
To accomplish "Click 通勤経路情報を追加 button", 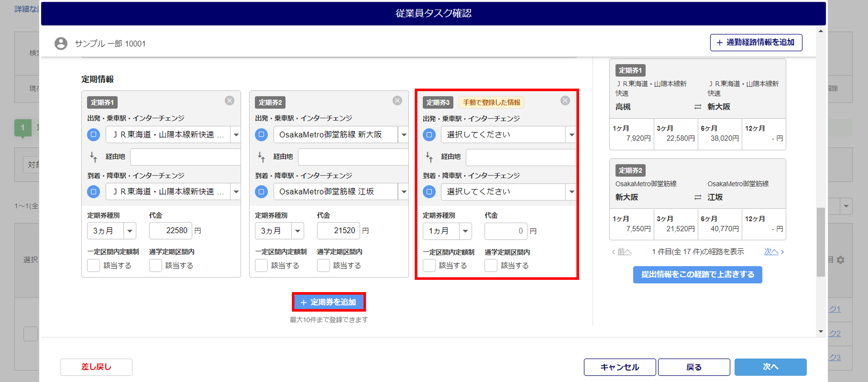I will (x=756, y=42).
